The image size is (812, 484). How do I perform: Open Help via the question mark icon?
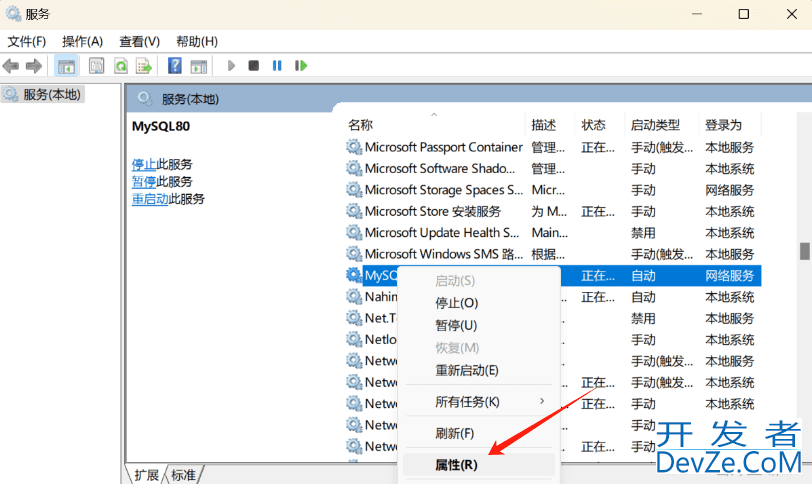pos(175,66)
